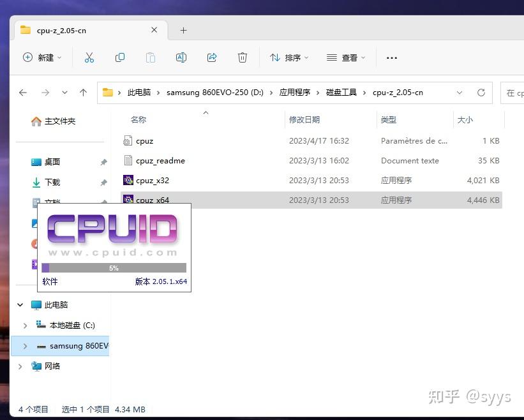The image size is (524, 420).
Task: Click the Paramètres de c... type cell
Action: coord(414,141)
